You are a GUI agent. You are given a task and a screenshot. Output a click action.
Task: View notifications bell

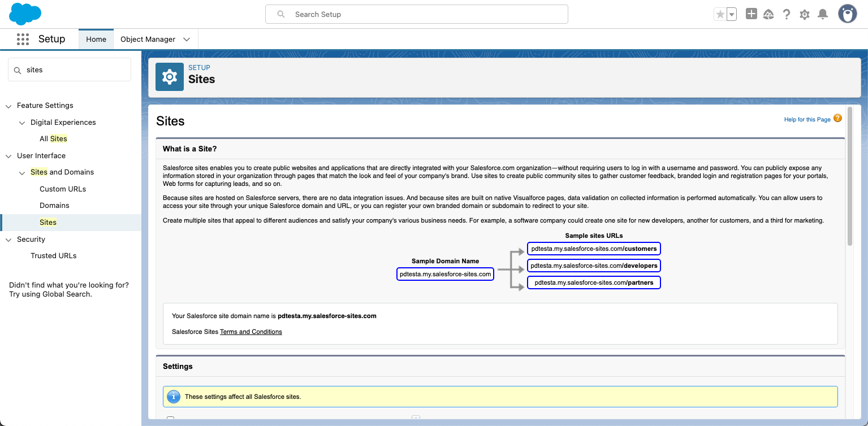(823, 15)
